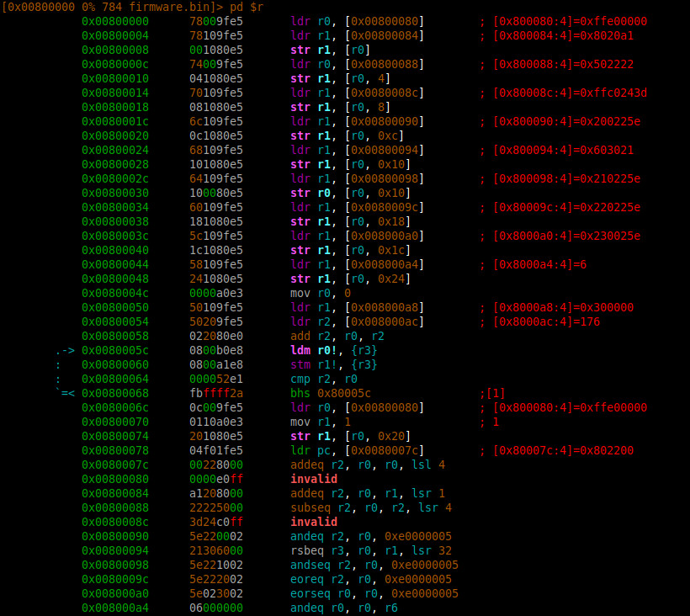Click comment '[0x800090:4]=0x200225e'
The width and height of the screenshot is (690, 616).
coord(567,121)
